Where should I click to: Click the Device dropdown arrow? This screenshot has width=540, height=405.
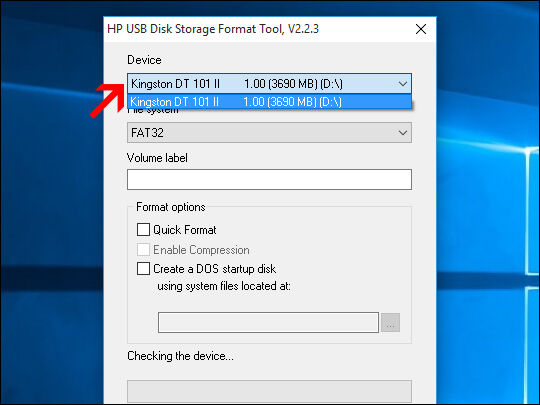tap(403, 84)
